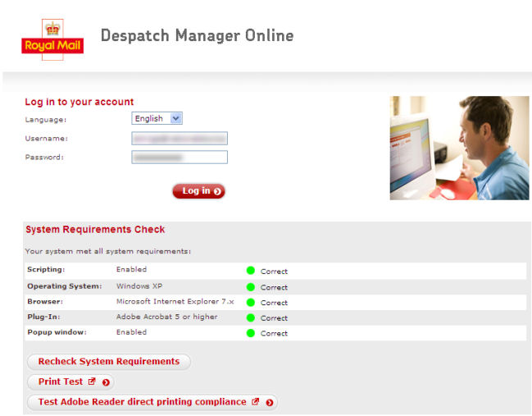The width and height of the screenshot is (532, 416).
Task: Click the 'Plug-In:' row label
Action: coord(43,317)
